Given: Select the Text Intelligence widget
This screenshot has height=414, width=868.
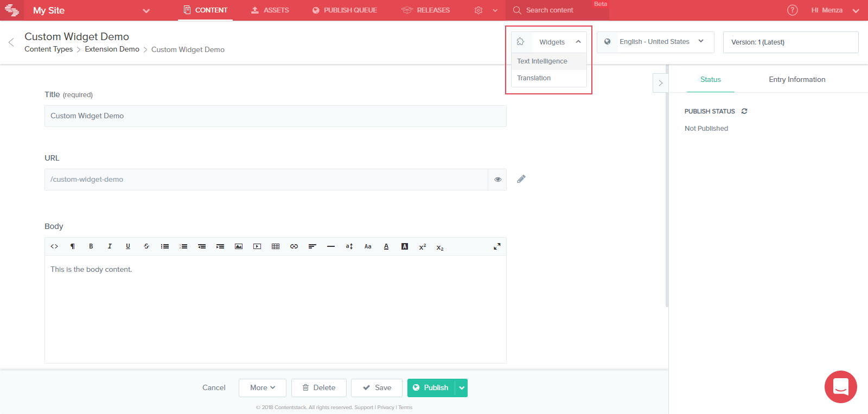Looking at the screenshot, I should [549, 61].
